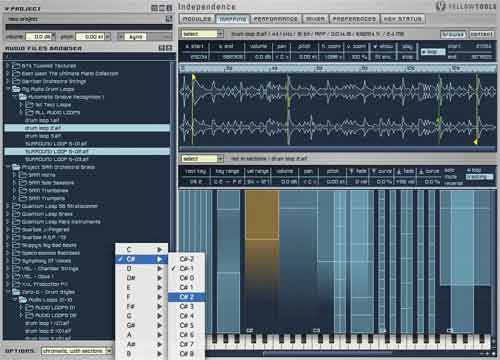Image resolution: width=500 pixels, height=360 pixels.
Task: Click the 1st Test Loops folder icon
Action: pos(30,105)
